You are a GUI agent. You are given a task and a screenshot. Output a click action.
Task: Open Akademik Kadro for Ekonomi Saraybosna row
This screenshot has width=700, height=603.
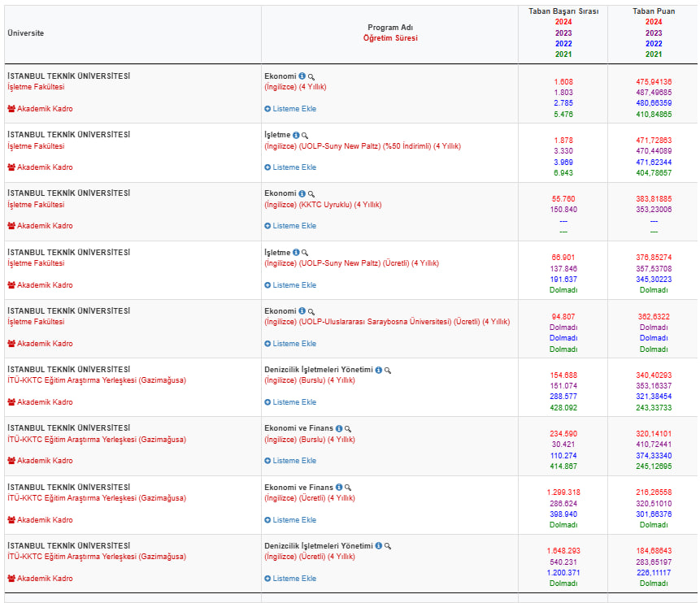point(45,344)
